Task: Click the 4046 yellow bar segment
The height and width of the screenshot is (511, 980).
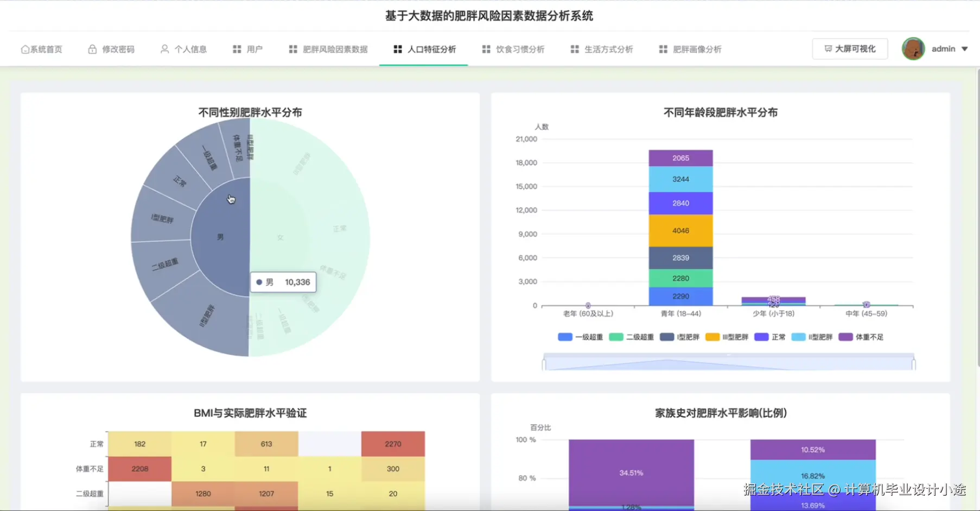Action: pyautogui.click(x=680, y=231)
